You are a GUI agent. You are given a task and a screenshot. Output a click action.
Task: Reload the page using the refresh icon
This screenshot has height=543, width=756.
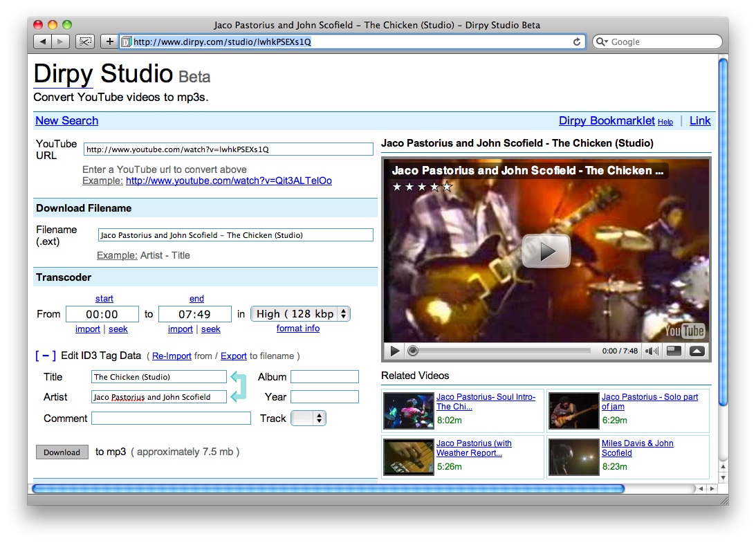pos(577,42)
